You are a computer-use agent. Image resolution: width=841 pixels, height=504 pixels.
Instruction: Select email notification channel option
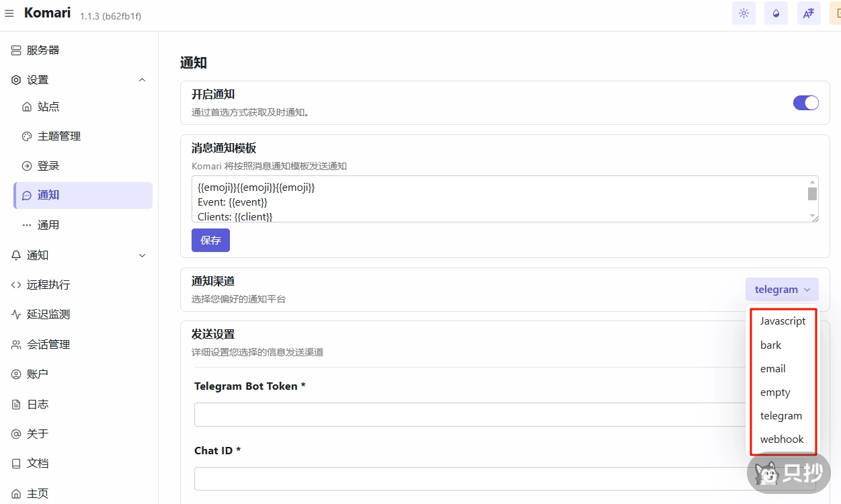[x=773, y=369]
